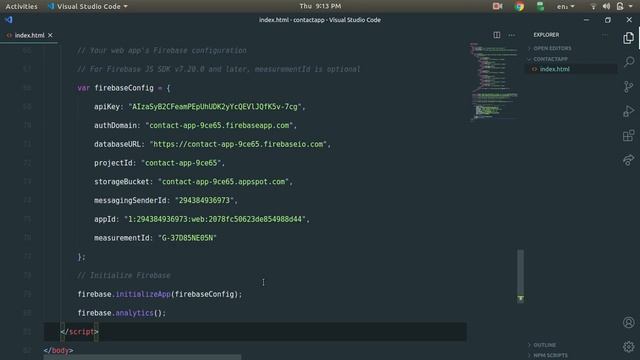Screen dimensions: 640x360
Task: Click the databaseURL string value
Action: click(x=238, y=144)
